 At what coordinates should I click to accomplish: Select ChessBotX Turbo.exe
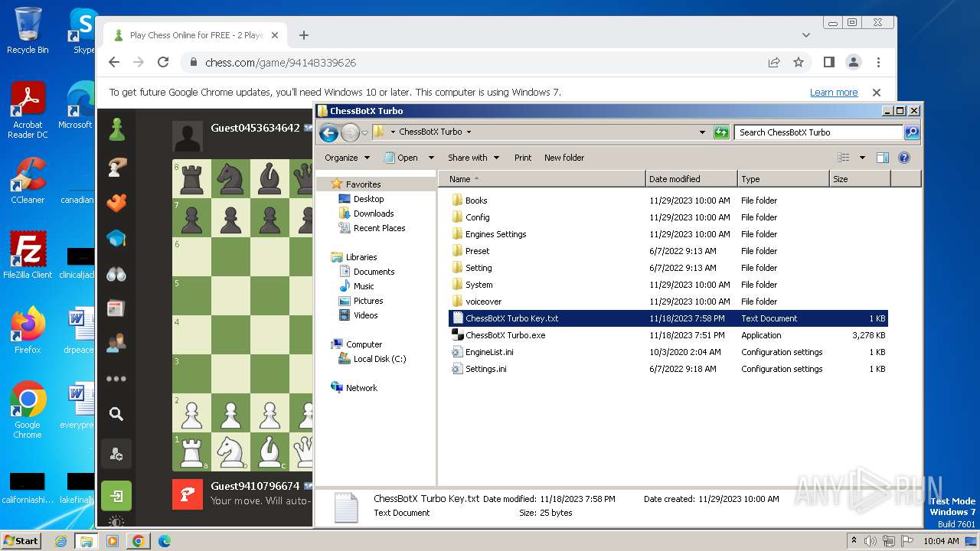(x=668, y=335)
